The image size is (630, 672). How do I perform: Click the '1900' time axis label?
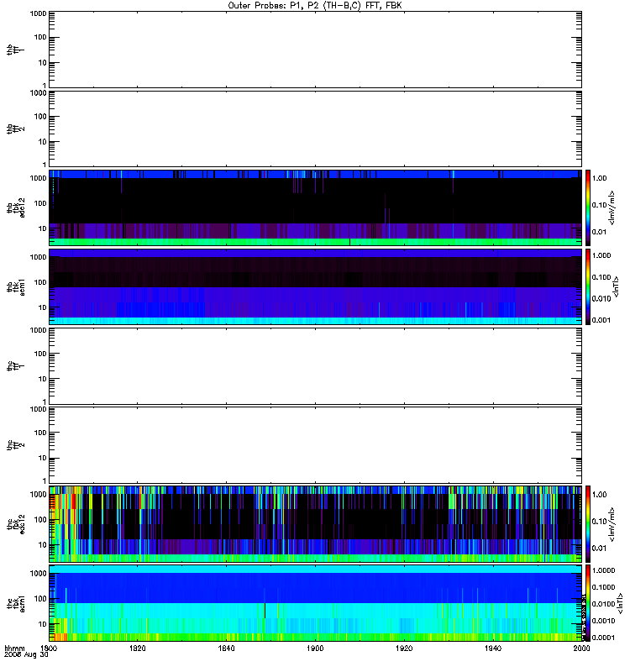point(315,648)
